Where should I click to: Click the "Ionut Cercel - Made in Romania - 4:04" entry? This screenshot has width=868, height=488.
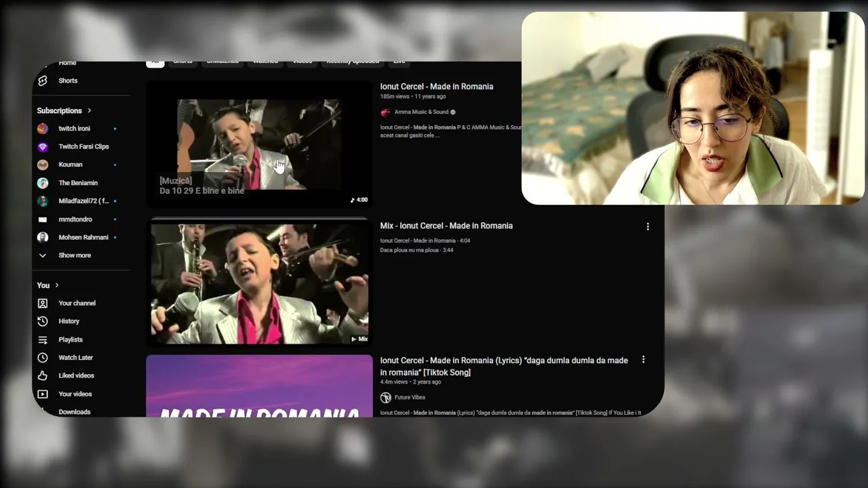click(425, 241)
